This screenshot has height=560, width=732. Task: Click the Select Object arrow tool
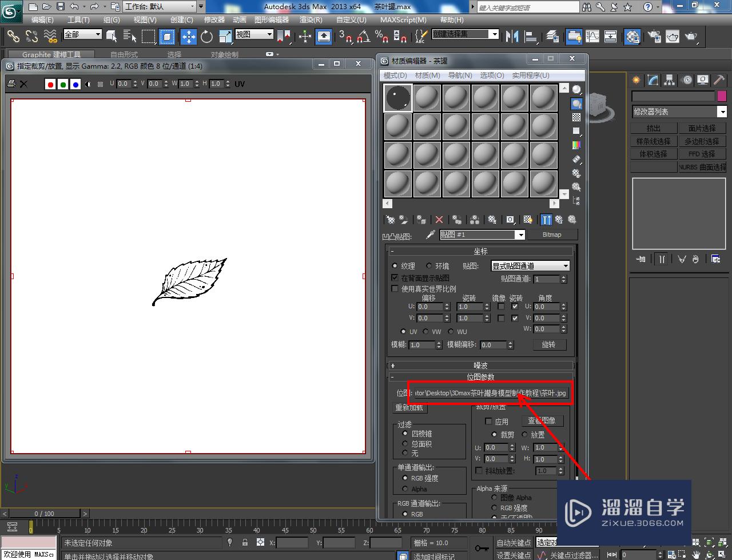[112, 37]
